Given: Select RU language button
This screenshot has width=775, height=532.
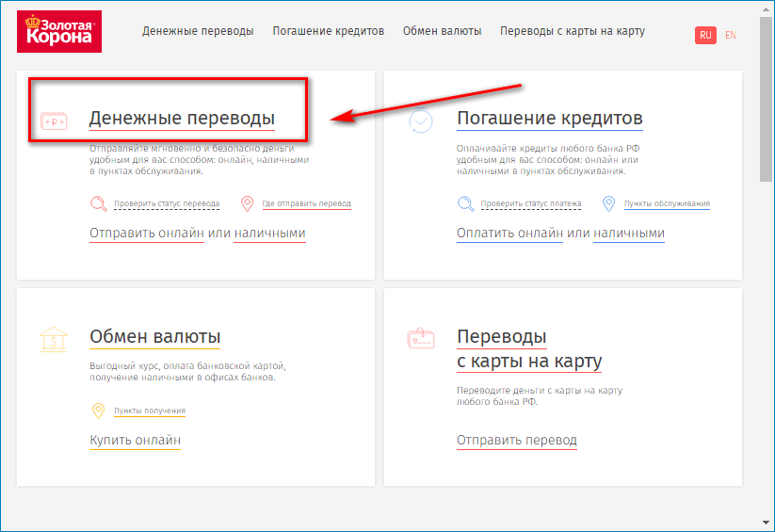Looking at the screenshot, I should pos(705,35).
